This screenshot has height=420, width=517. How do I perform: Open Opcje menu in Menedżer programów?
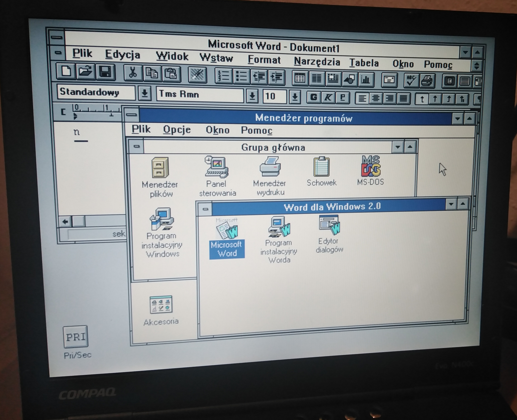(x=177, y=130)
